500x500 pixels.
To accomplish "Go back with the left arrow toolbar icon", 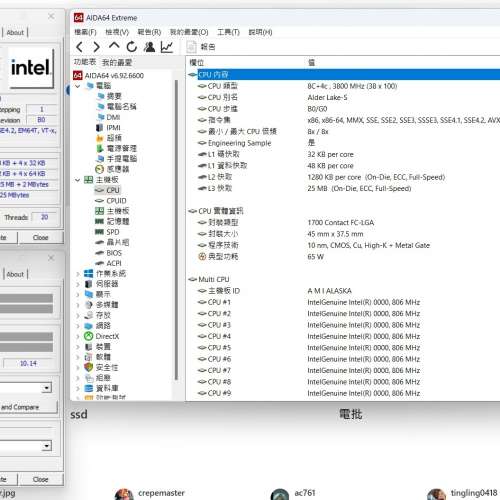I will (79, 47).
